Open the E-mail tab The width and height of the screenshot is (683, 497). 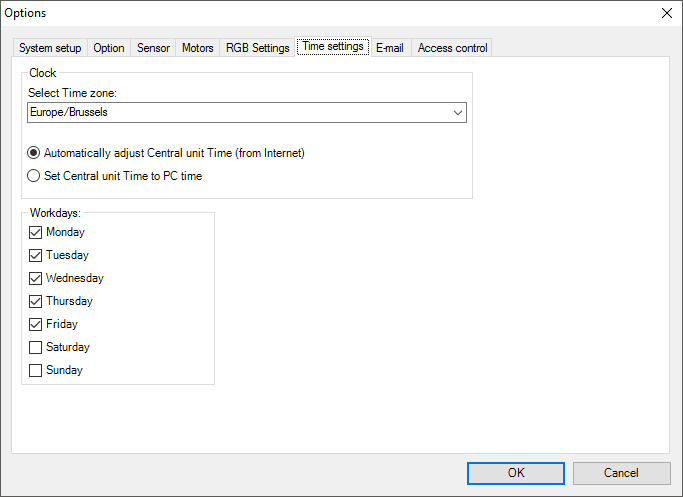tap(389, 48)
